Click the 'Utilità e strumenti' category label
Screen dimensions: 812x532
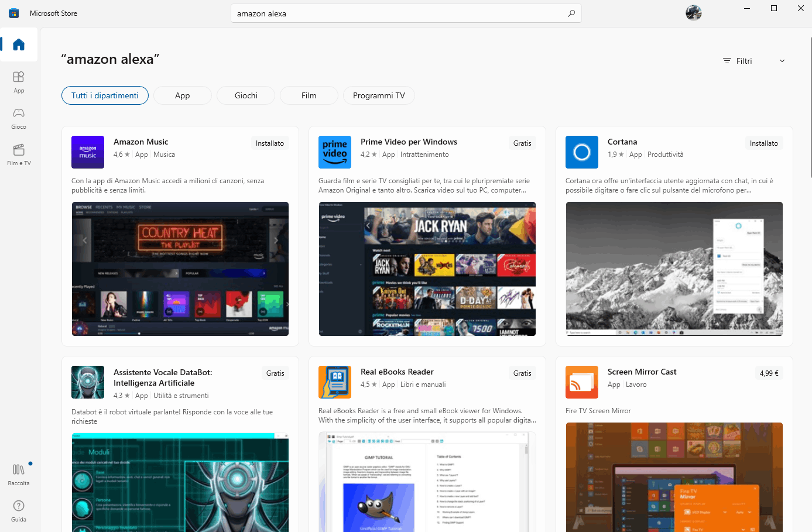(181, 396)
